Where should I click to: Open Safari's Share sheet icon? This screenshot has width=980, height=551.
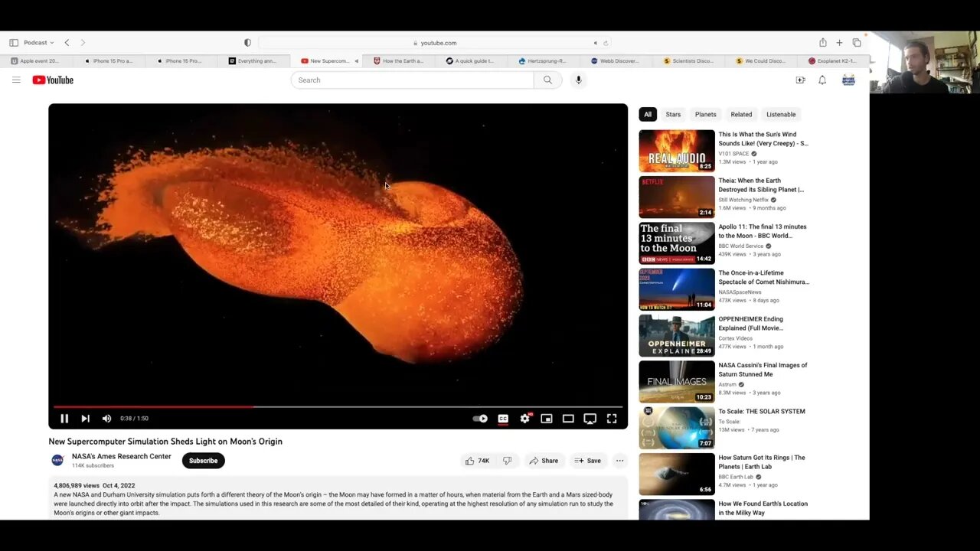point(823,43)
